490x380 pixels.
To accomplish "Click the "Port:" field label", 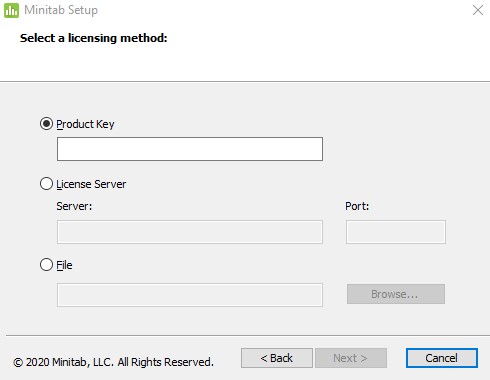I will click(x=357, y=206).
